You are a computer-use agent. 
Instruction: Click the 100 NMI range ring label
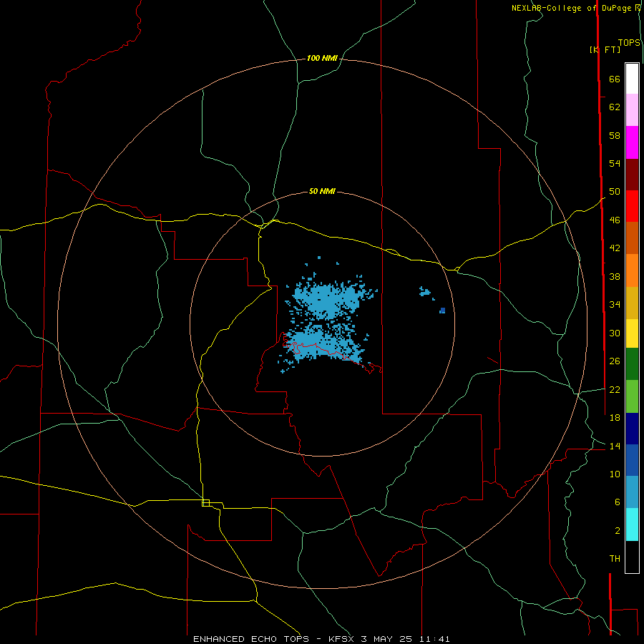tap(322, 59)
